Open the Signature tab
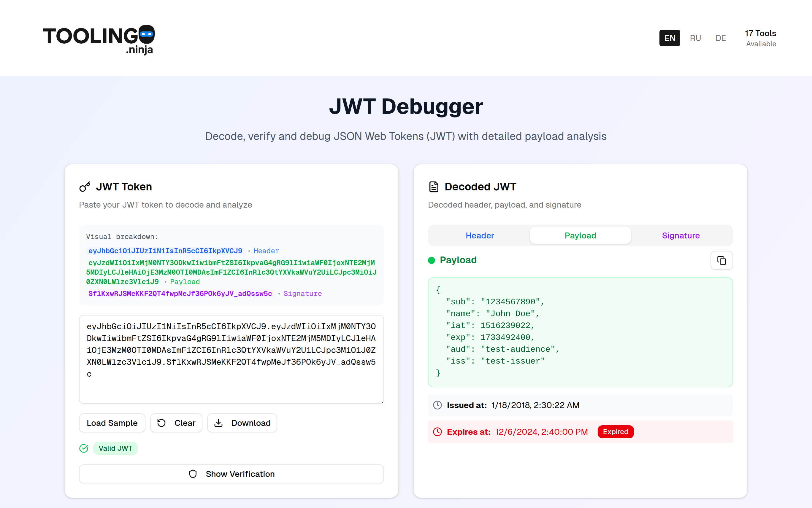Viewport: 812px width, 508px height. (x=681, y=235)
